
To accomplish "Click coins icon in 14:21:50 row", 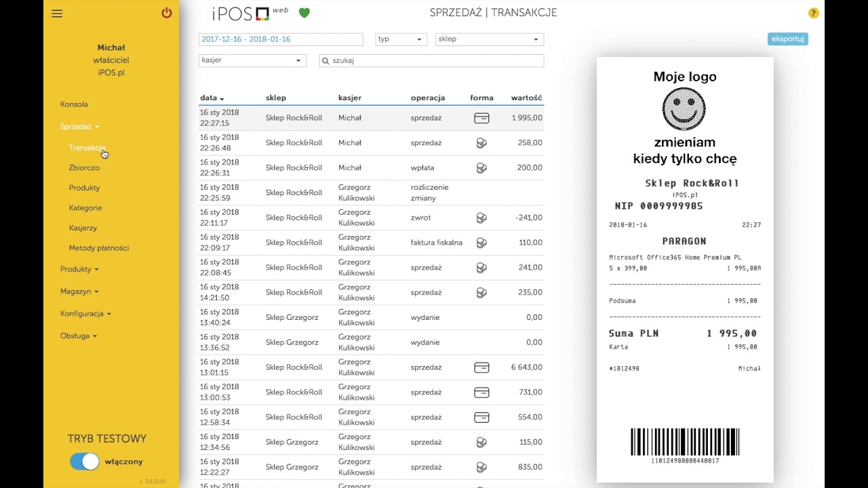I will tap(481, 293).
